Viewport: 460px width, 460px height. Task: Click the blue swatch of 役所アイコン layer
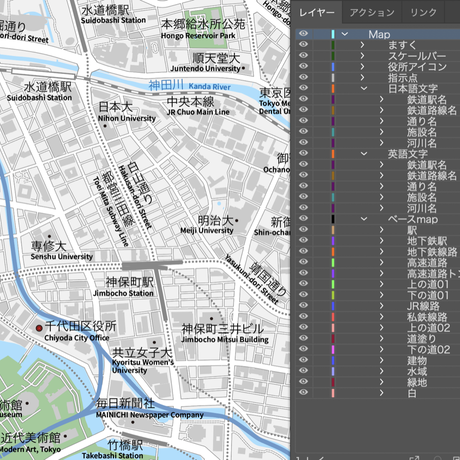tap(333, 66)
